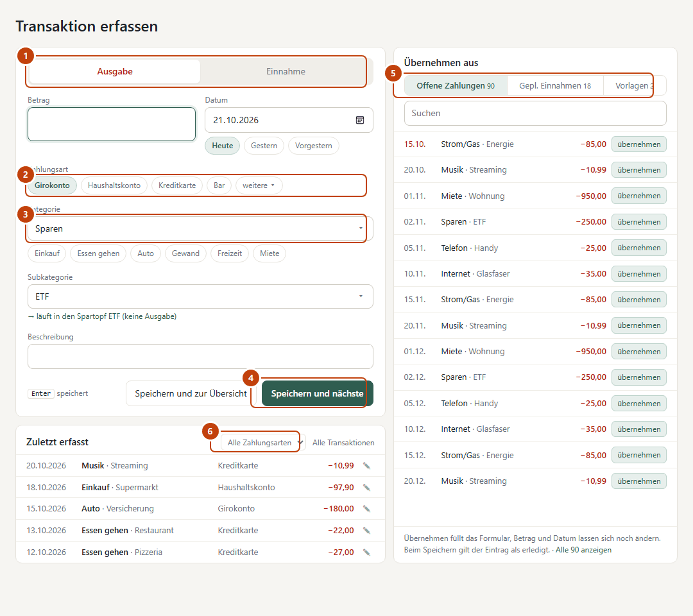Click the Alle 90 anzeigen link

tap(583, 550)
